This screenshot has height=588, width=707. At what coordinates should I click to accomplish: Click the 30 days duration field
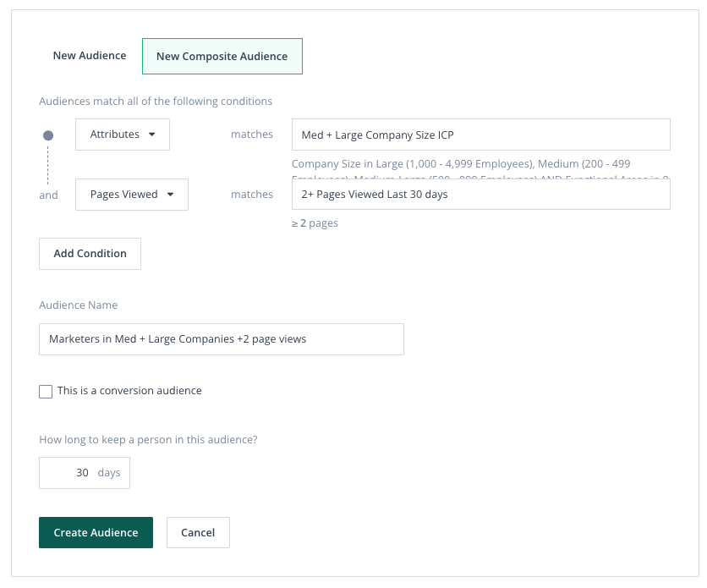pos(85,473)
